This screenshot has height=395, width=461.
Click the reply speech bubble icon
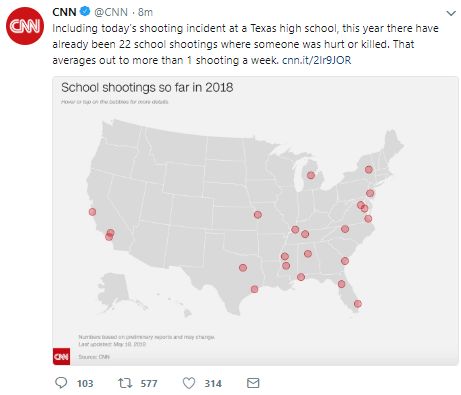(61, 383)
